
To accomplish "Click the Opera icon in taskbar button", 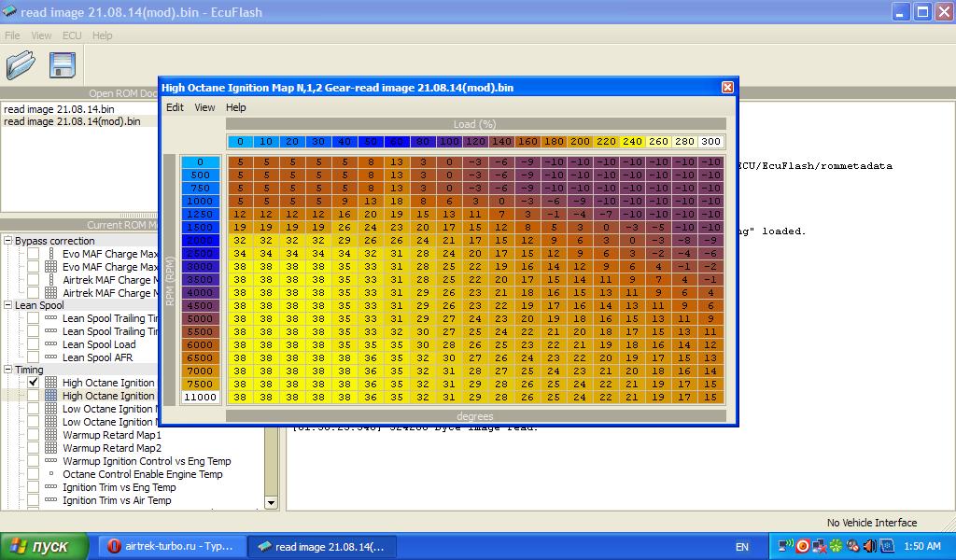I will click(114, 547).
